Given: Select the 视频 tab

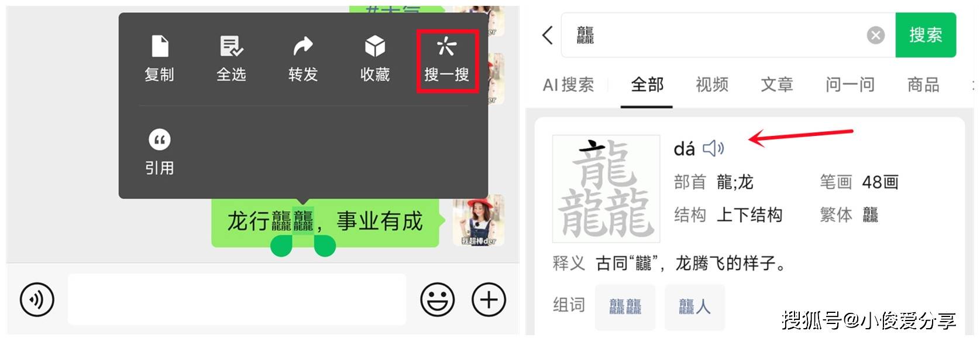Looking at the screenshot, I should coord(712,85).
